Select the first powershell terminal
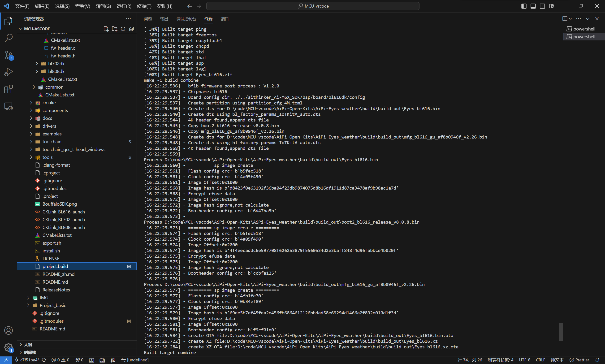Viewport: 605px width, 364px height. tap(584, 29)
